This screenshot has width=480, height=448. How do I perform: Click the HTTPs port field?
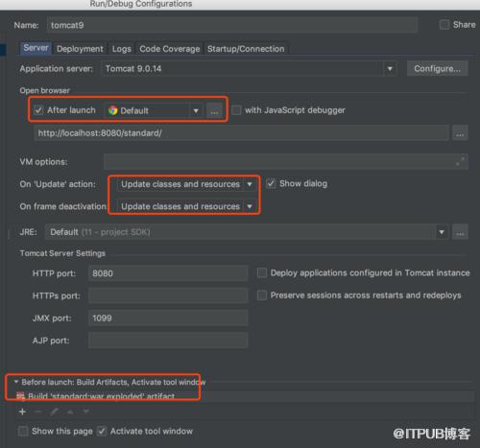coord(168,295)
